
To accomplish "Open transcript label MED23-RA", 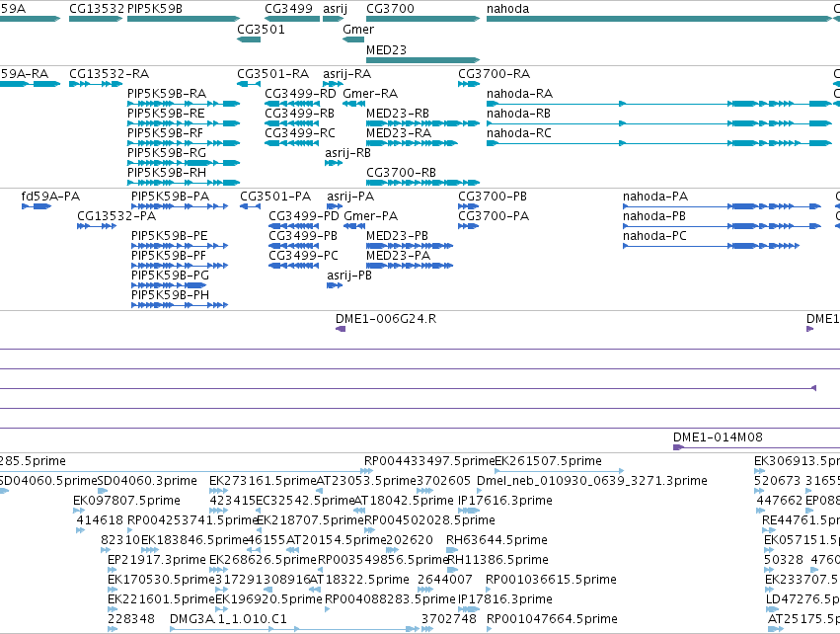I will tap(399, 133).
